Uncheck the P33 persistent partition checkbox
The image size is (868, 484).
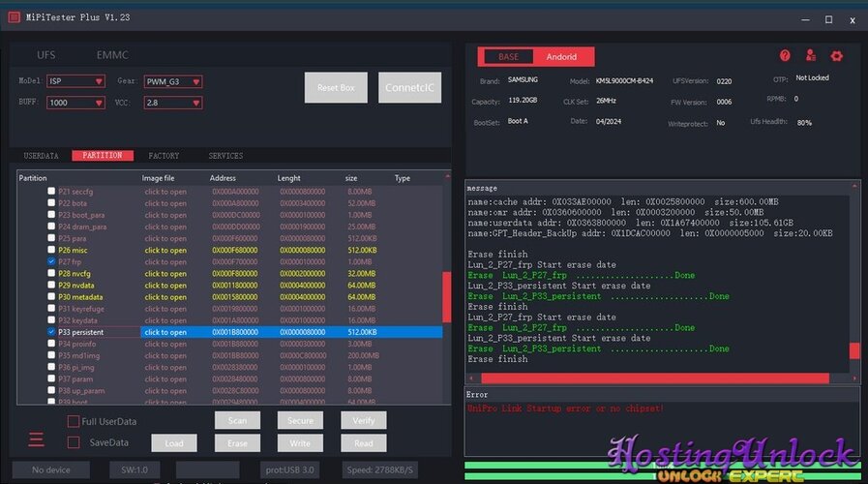coord(51,332)
